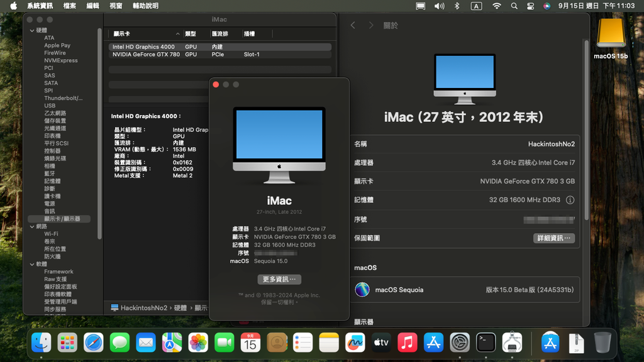Launch FaceTime from the Dock

coord(225,343)
